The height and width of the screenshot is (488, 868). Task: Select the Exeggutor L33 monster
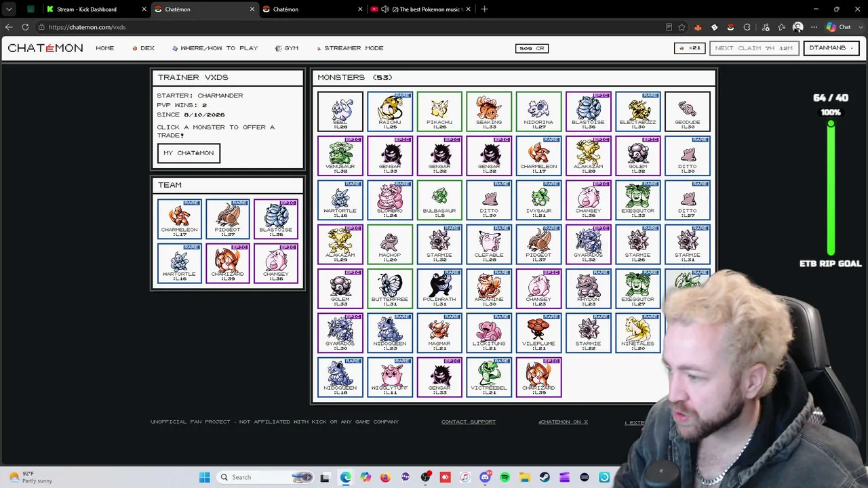point(637,200)
